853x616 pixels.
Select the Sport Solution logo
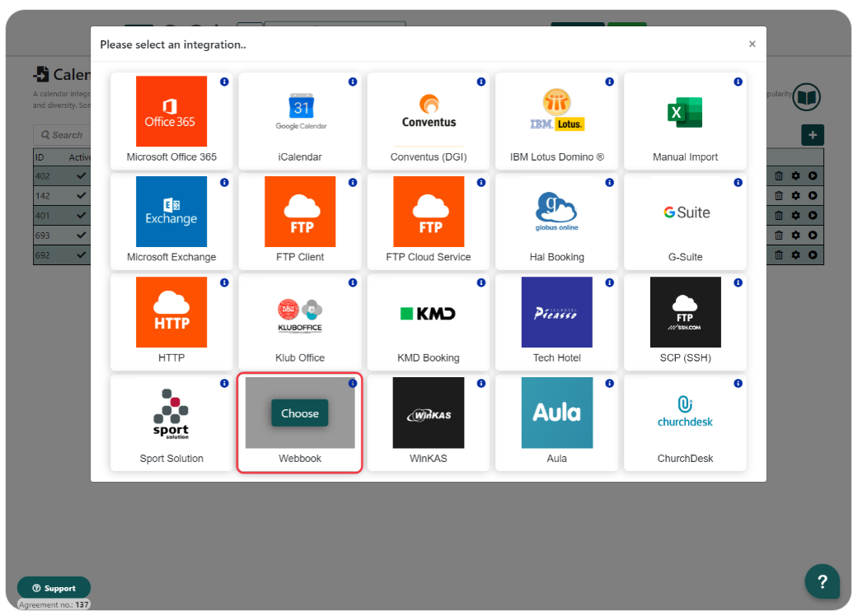click(x=171, y=413)
